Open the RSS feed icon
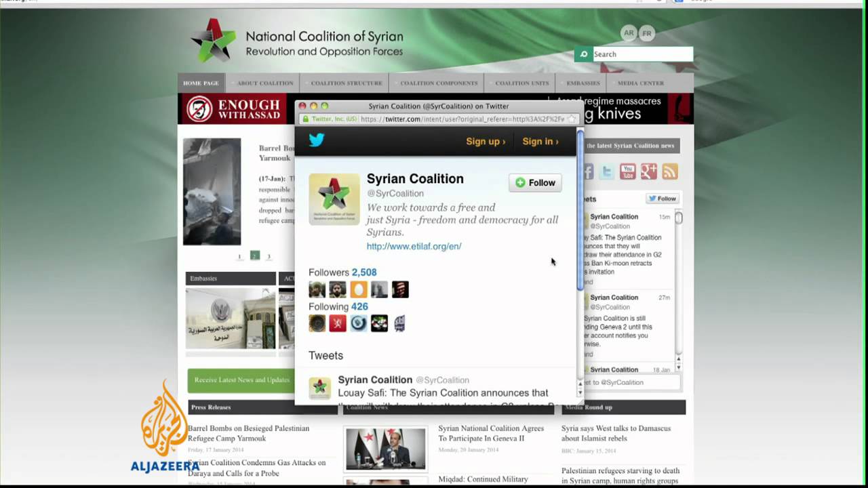The image size is (868, 488). (670, 171)
